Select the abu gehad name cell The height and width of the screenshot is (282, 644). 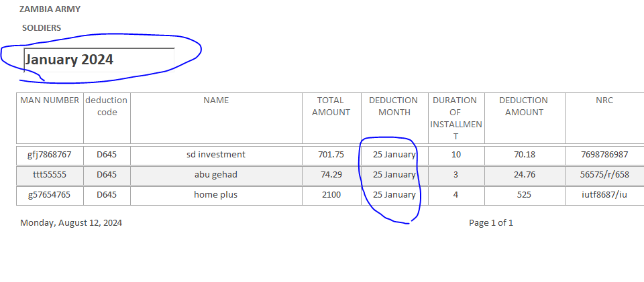(216, 175)
